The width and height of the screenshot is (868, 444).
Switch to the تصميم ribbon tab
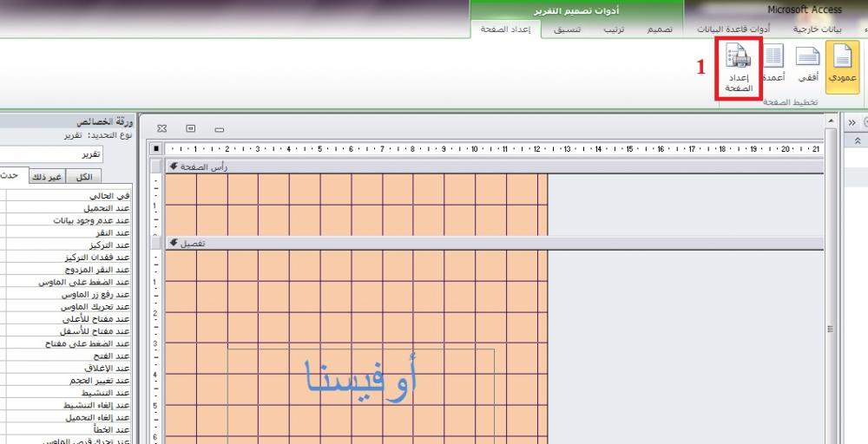tap(659, 29)
